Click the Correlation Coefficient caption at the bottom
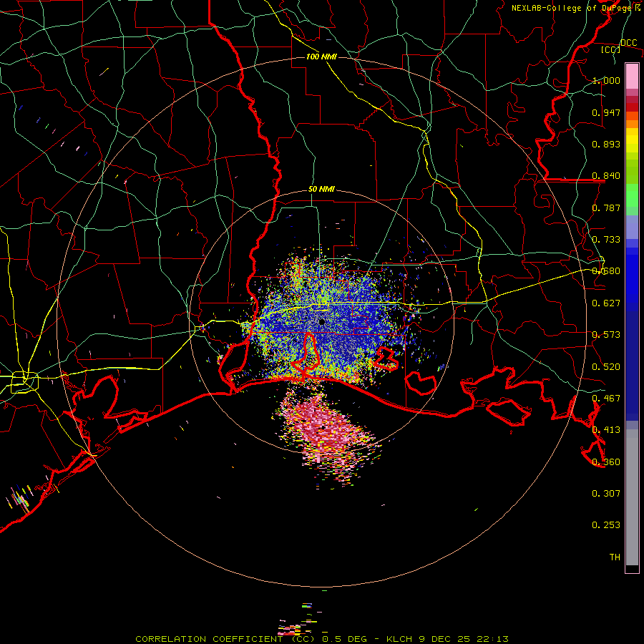Screen dimensions: 644x644 point(322,639)
